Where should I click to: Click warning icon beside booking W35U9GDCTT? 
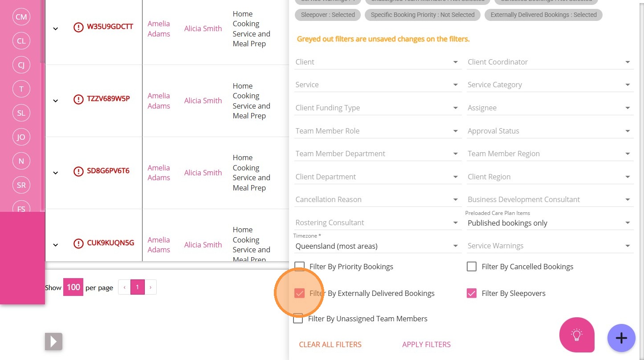point(78,27)
